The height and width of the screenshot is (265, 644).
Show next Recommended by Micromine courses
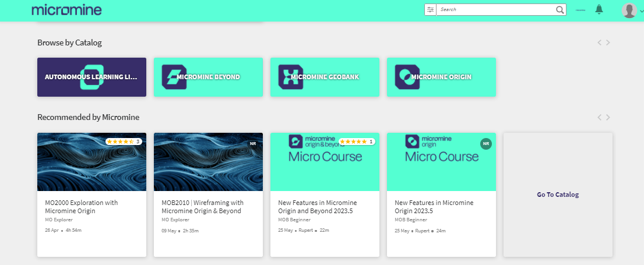pos(608,117)
